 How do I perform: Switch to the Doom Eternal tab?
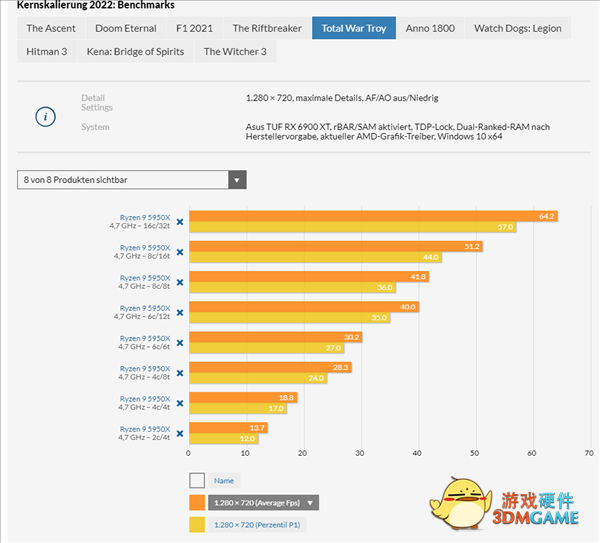click(x=126, y=28)
